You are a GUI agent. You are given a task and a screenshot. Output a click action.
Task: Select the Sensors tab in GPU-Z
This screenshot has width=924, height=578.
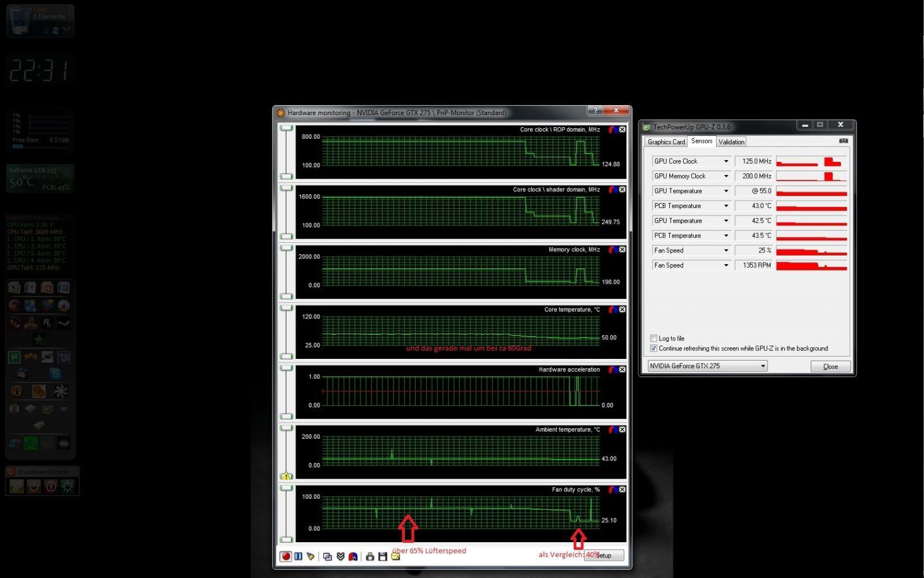[702, 141]
